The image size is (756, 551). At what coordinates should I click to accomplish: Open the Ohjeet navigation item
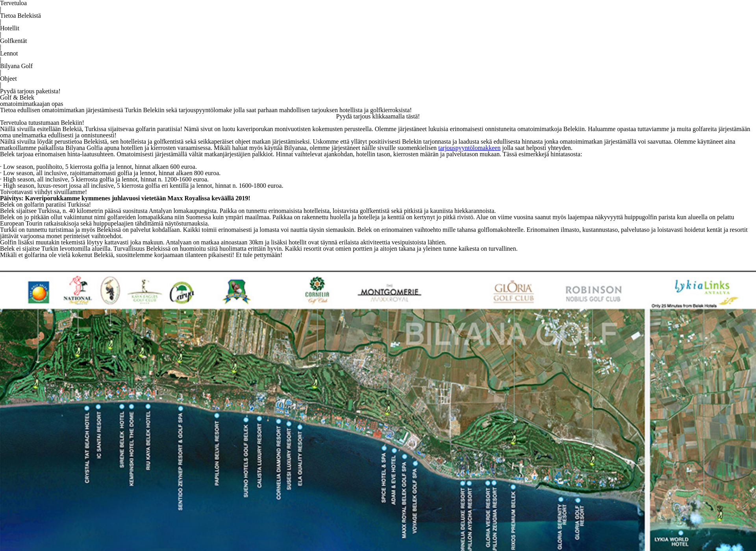click(x=8, y=79)
